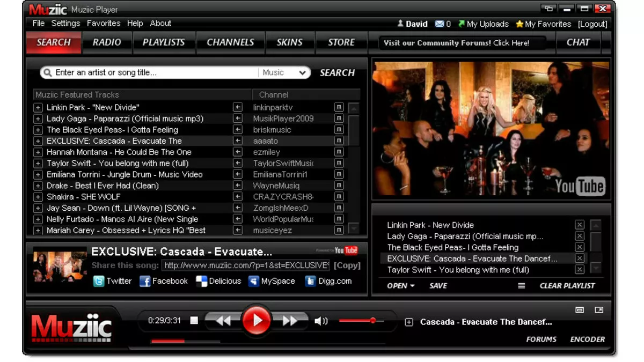Open the playlist list options icon
Image resolution: width=644 pixels, height=362 pixels.
[521, 286]
